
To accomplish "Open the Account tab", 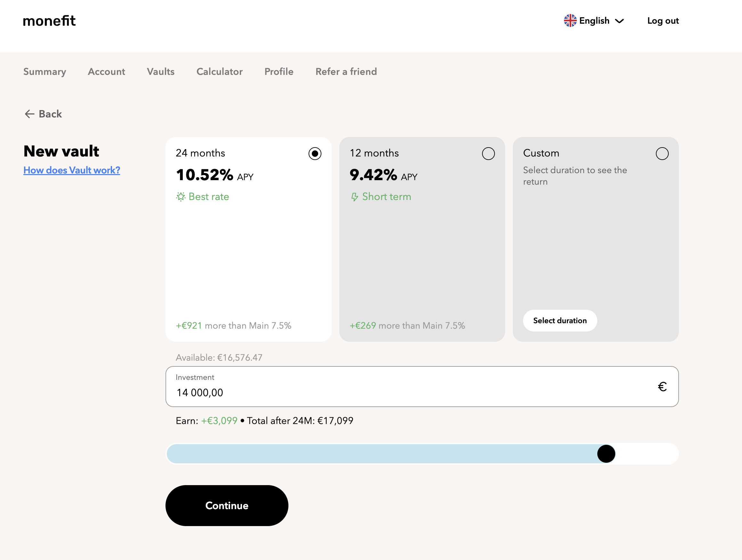I will point(106,72).
